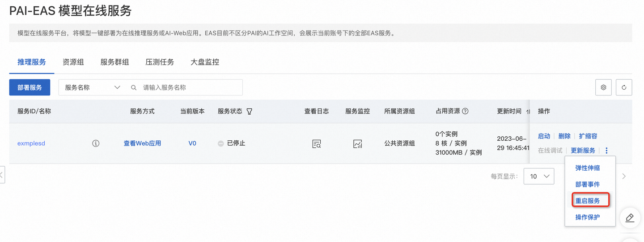
Task: Go to the next page arrow
Action: pos(624,177)
